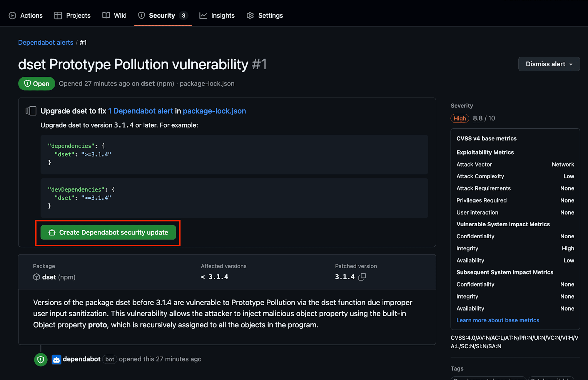Copy the patched version 3.1.4
The width and height of the screenshot is (588, 380).
coord(362,277)
